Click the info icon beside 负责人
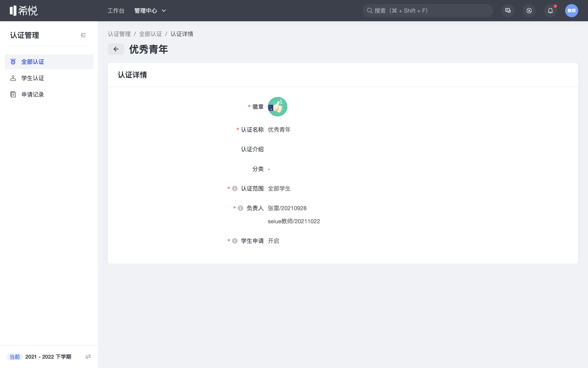The height and width of the screenshot is (368, 588). tap(240, 208)
